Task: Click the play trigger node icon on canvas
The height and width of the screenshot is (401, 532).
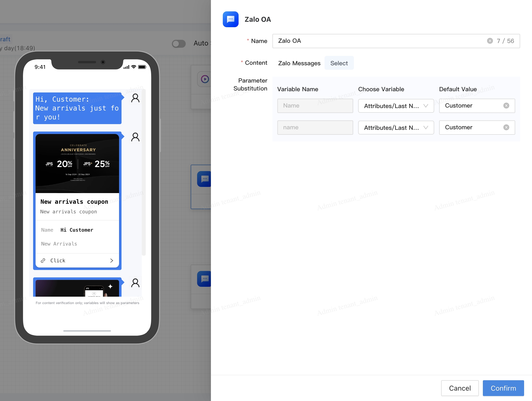Action: [205, 79]
